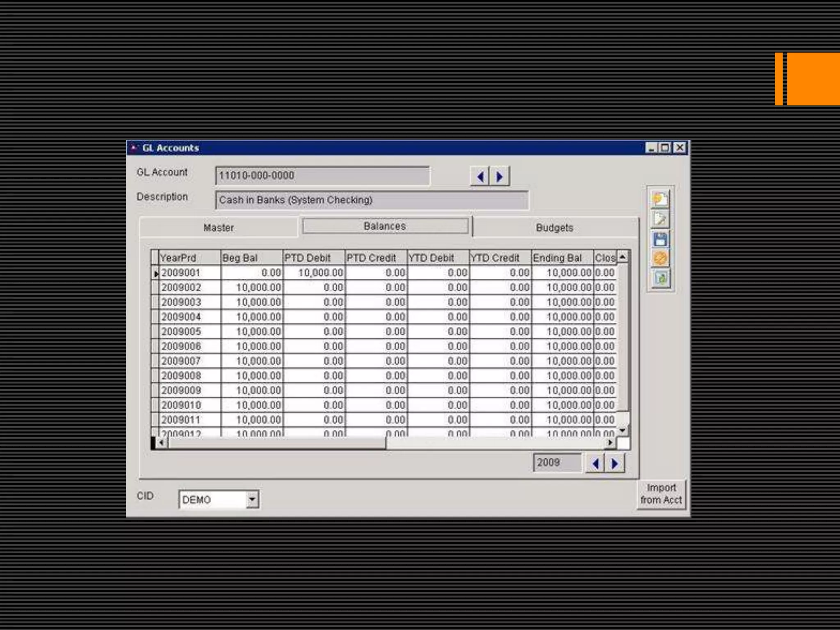Switch to the Master tab
Image resolution: width=840 pixels, height=630 pixels.
[x=219, y=228]
